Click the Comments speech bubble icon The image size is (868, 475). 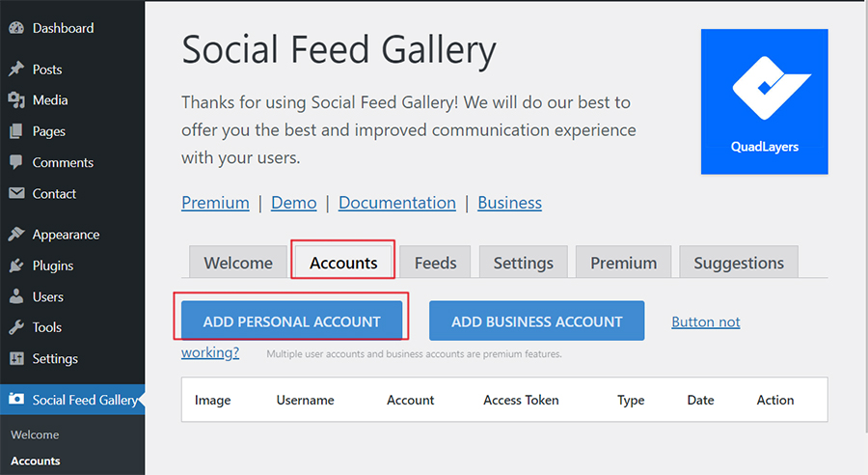(16, 162)
